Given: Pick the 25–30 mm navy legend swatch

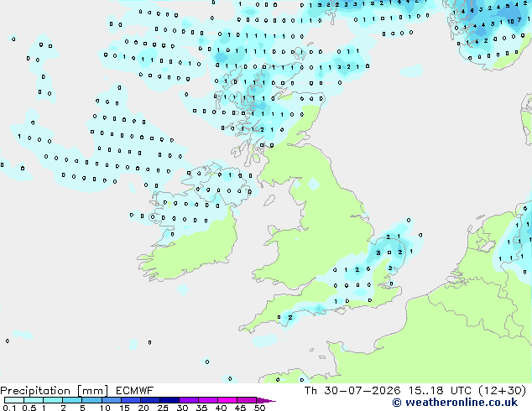Looking at the screenshot, I should [x=169, y=400].
